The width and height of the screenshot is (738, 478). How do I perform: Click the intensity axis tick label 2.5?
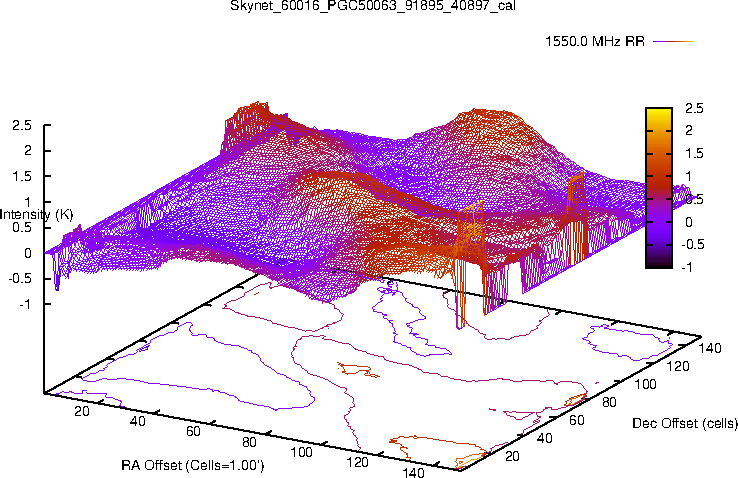click(22, 126)
